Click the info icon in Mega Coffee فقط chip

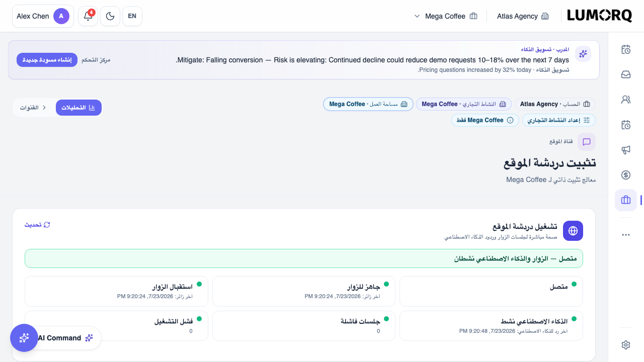pos(510,120)
